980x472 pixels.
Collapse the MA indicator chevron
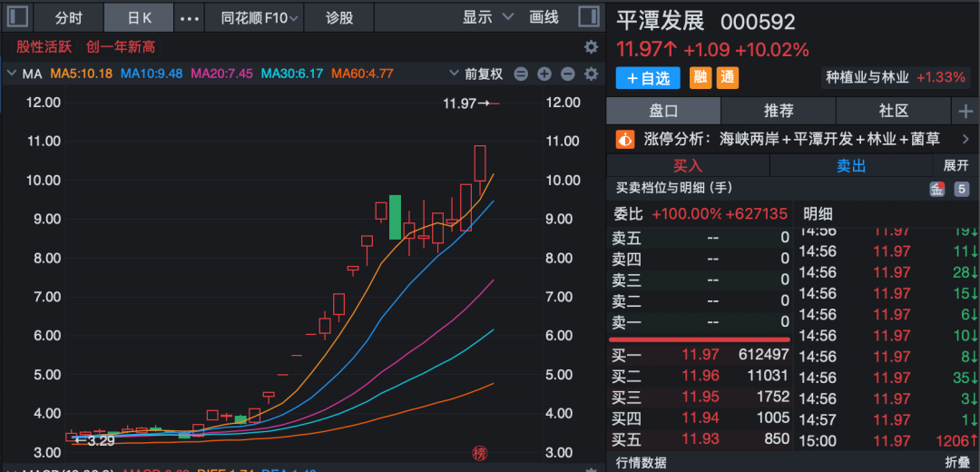[12, 74]
